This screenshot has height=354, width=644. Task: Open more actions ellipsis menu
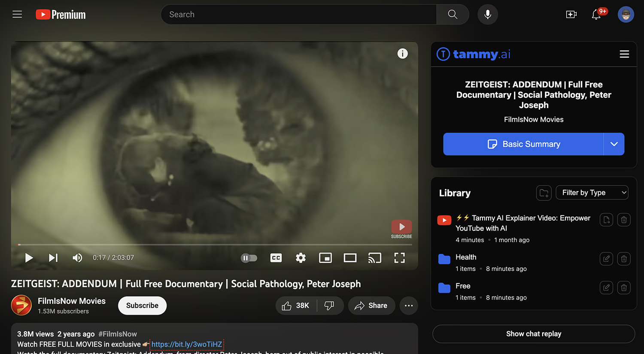pyautogui.click(x=409, y=306)
